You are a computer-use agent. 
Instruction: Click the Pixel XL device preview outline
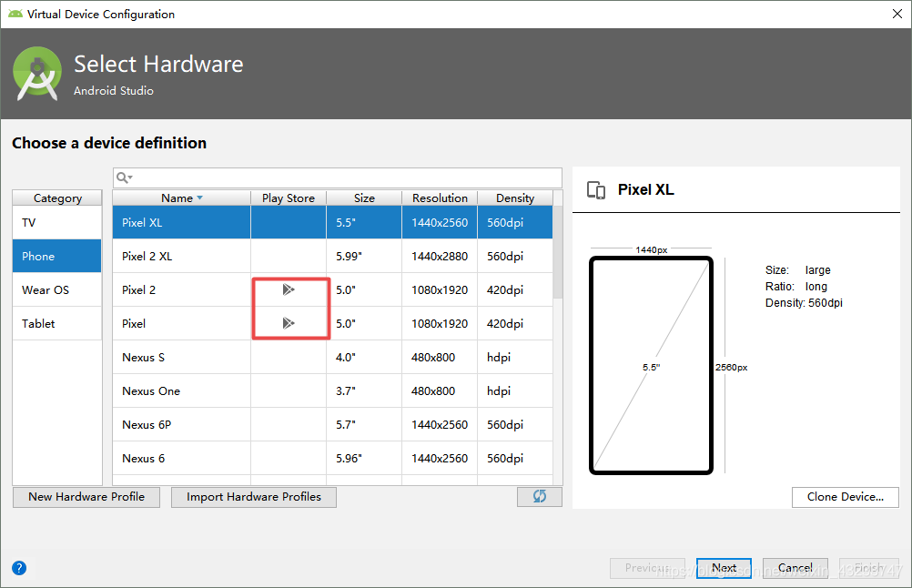click(651, 365)
